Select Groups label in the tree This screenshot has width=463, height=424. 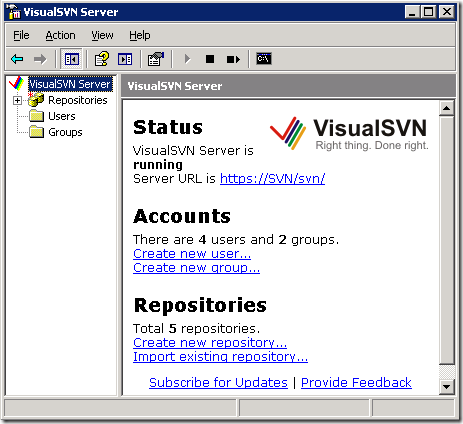(x=65, y=132)
